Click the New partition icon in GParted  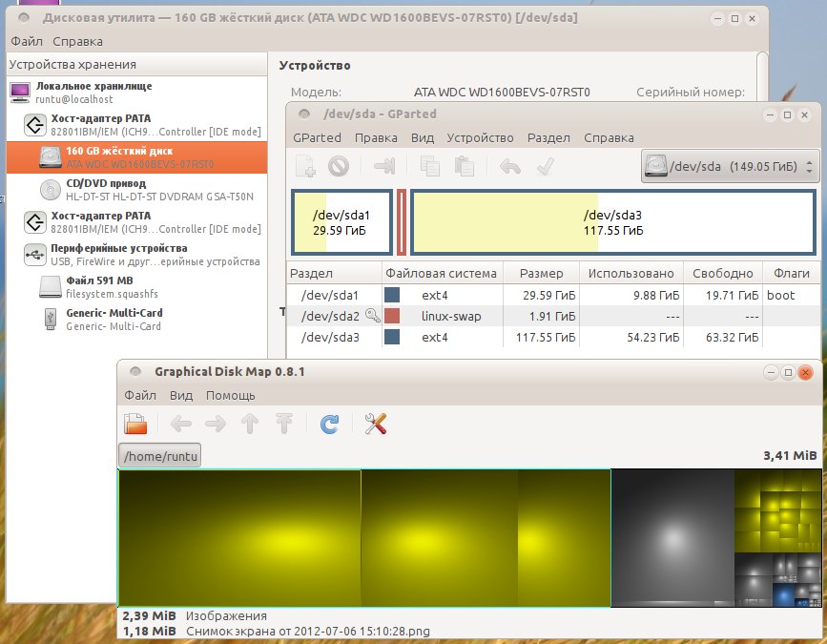306,166
